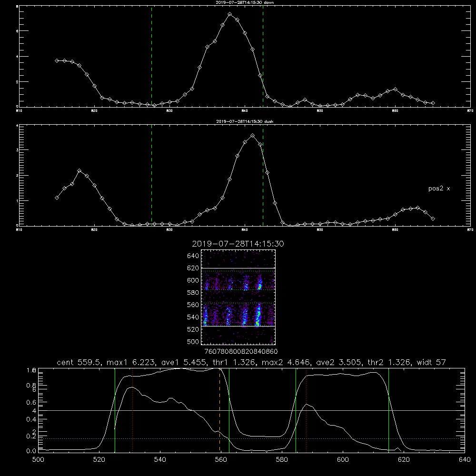476x476 pixels.
Task: Click the dawn curve's small peak marker at 860
Action: (395, 89)
